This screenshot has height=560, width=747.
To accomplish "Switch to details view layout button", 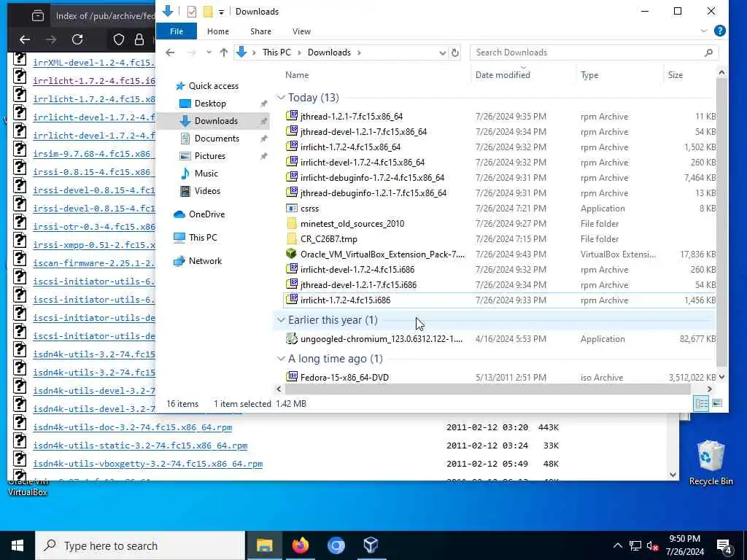I will [x=701, y=403].
